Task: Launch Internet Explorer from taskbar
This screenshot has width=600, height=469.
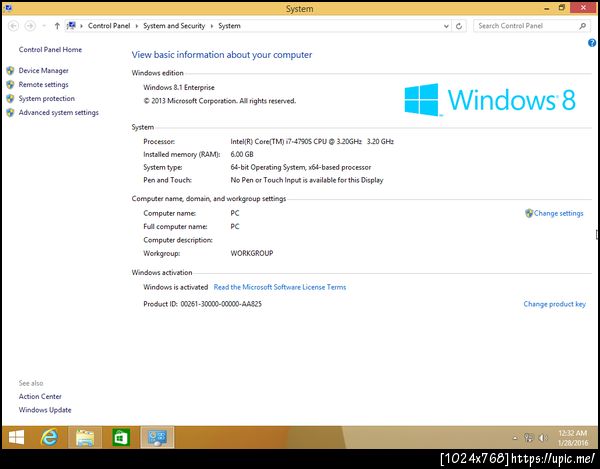Action: click(50, 437)
